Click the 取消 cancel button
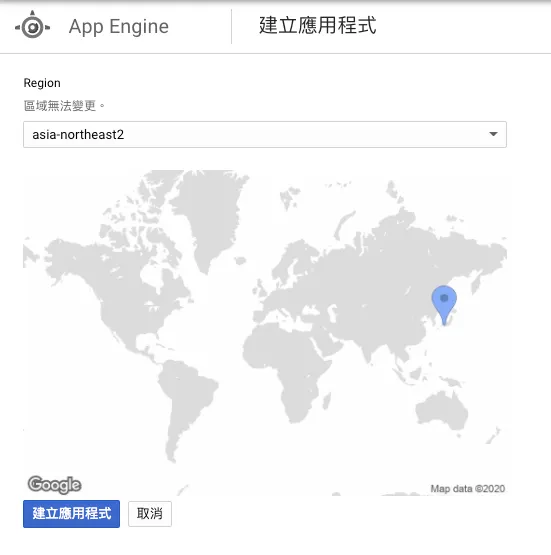The height and width of the screenshot is (555, 551). coord(150,514)
